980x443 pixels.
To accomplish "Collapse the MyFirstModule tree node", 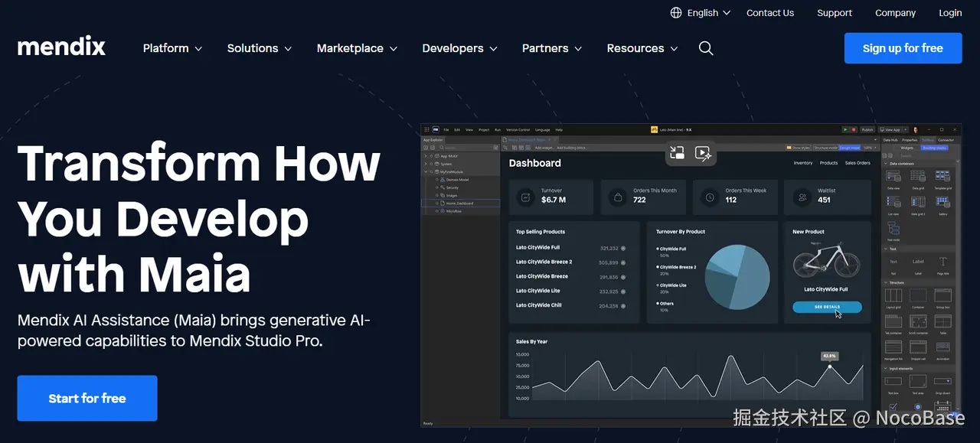I will [426, 172].
